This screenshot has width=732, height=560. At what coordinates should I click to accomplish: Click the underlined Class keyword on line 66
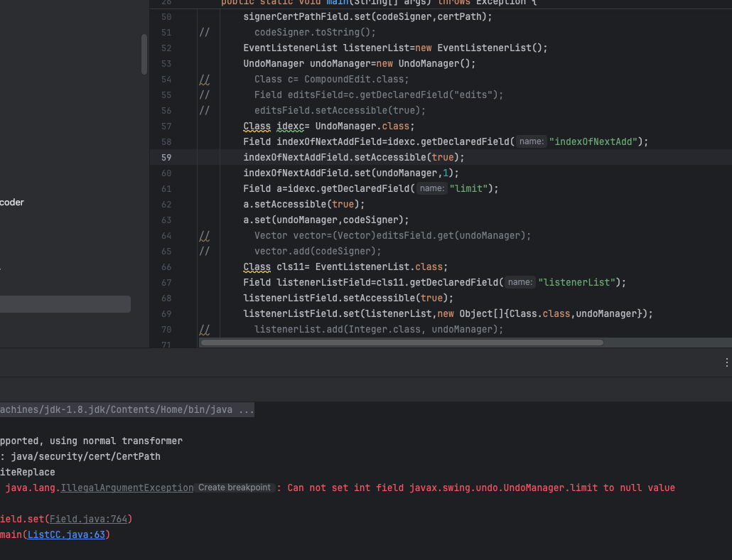coord(257,266)
